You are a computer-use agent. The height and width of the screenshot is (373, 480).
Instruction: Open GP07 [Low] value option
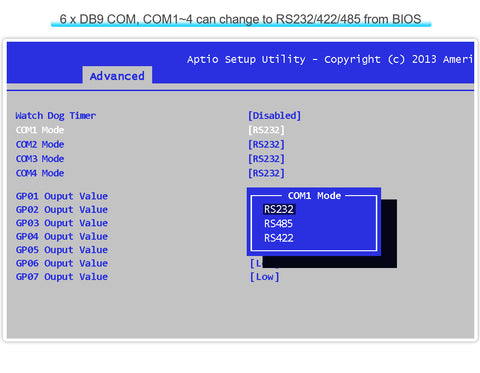(265, 277)
